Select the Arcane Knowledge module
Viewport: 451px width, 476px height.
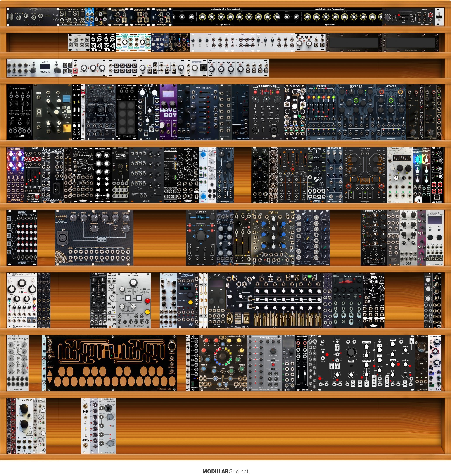click(118, 17)
